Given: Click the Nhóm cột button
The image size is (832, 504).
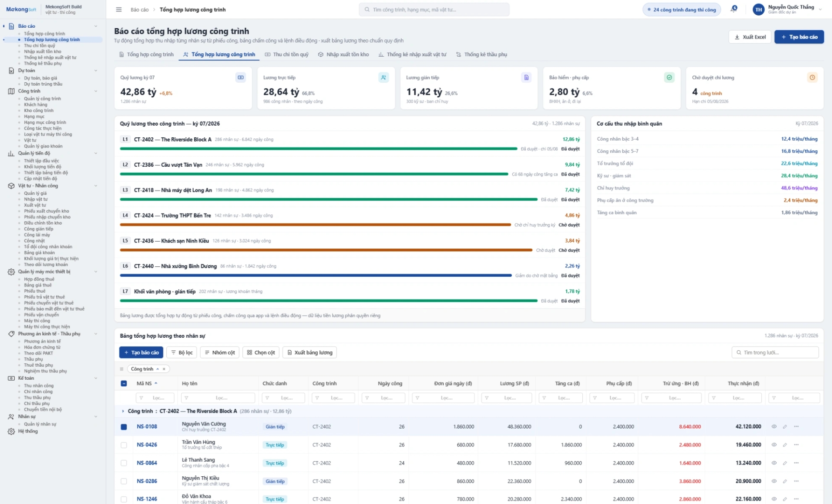Looking at the screenshot, I should click(220, 353).
